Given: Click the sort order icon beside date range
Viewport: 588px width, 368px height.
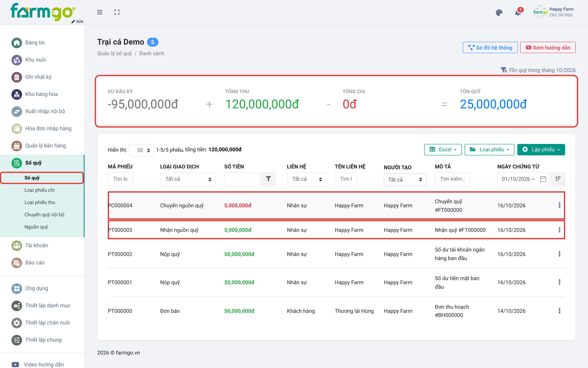Looking at the screenshot, I should (558, 179).
